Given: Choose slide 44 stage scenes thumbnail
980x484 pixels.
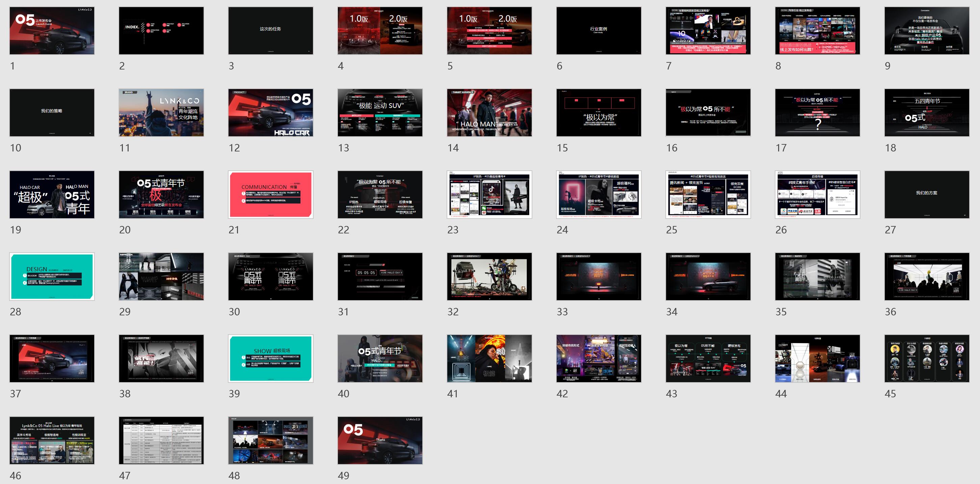Looking at the screenshot, I should 818,359.
